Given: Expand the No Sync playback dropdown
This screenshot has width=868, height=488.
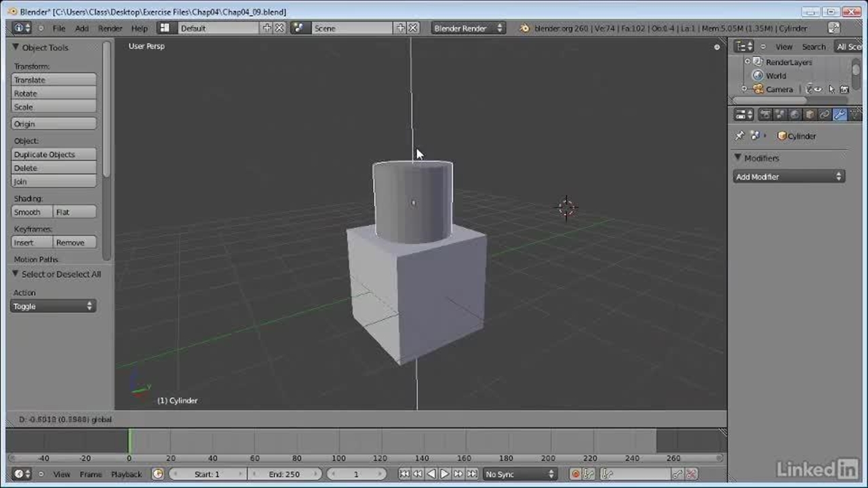Looking at the screenshot, I should [x=519, y=474].
